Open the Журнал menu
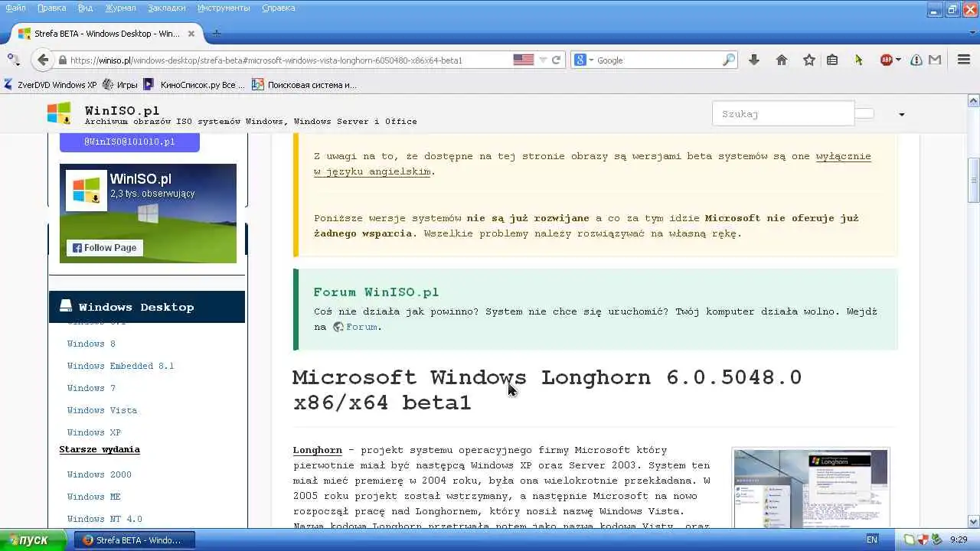980x551 pixels. point(120,8)
